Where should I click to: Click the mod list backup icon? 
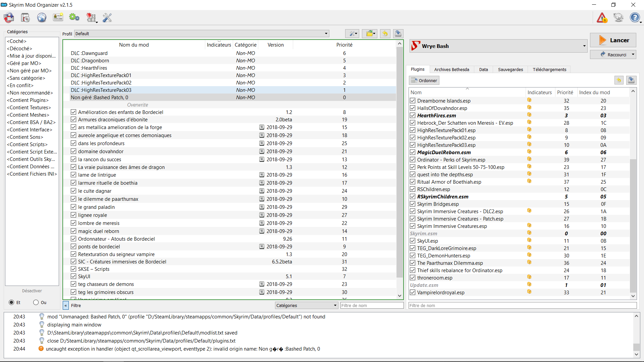pos(398,34)
